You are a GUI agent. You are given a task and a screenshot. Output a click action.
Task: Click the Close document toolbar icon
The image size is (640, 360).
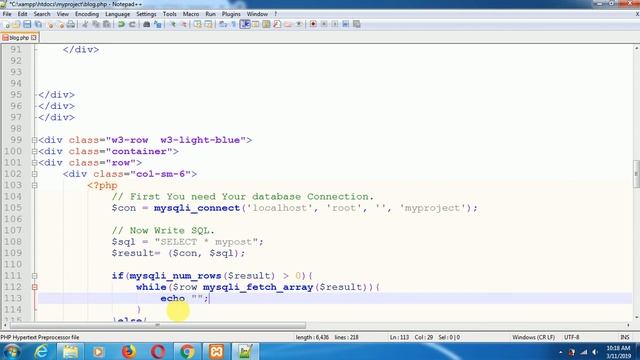tap(50, 24)
